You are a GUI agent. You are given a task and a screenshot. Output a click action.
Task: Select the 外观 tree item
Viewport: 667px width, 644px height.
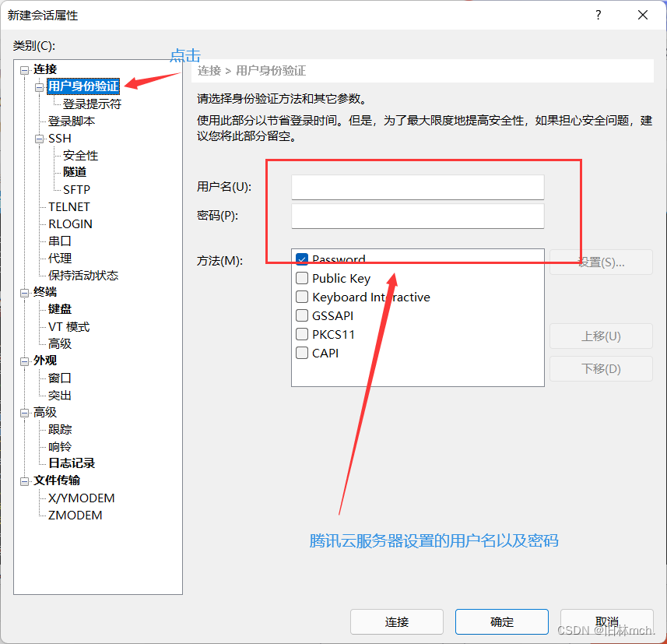click(x=45, y=361)
